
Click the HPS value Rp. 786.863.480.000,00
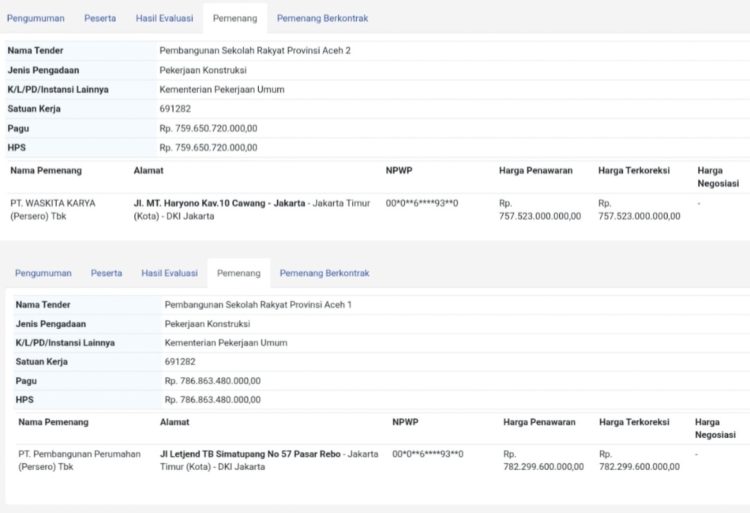[213, 399]
